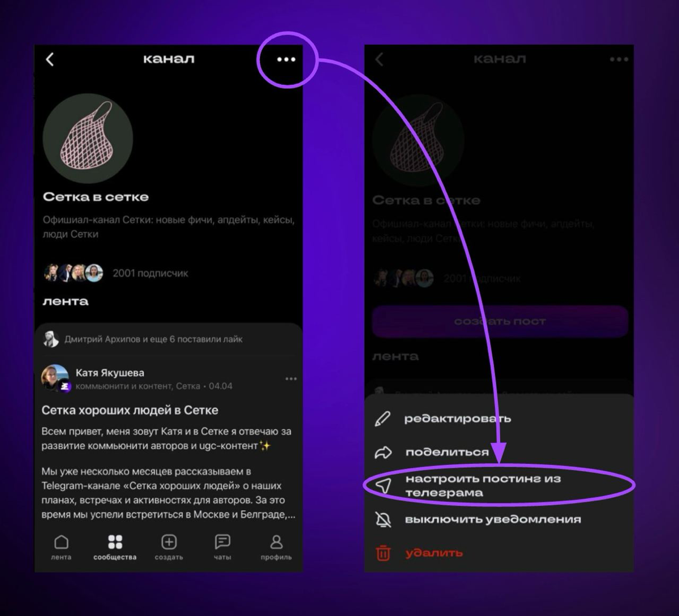Open the post Сетка хороших людей в Сетке
The image size is (679, 616).
(x=130, y=410)
